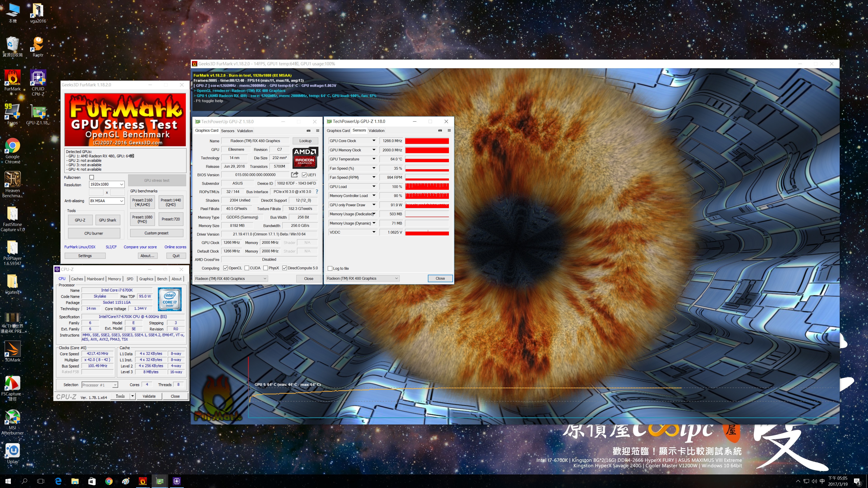Open File Explorer from taskbar
The width and height of the screenshot is (868, 488).
coord(75,481)
